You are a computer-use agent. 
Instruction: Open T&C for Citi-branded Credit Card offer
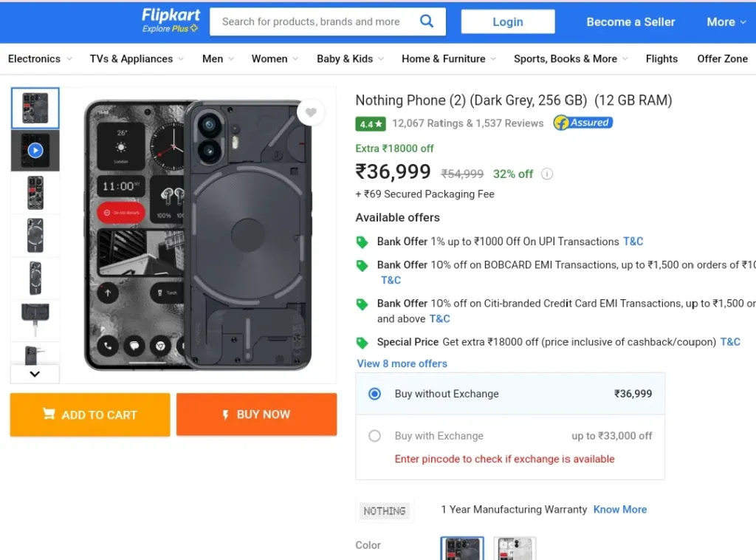tap(440, 319)
